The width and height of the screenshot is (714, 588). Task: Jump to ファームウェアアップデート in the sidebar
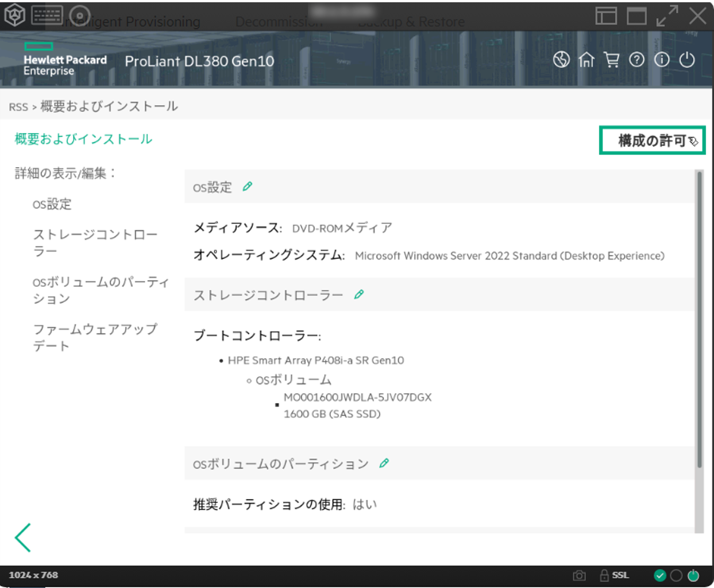(x=95, y=338)
